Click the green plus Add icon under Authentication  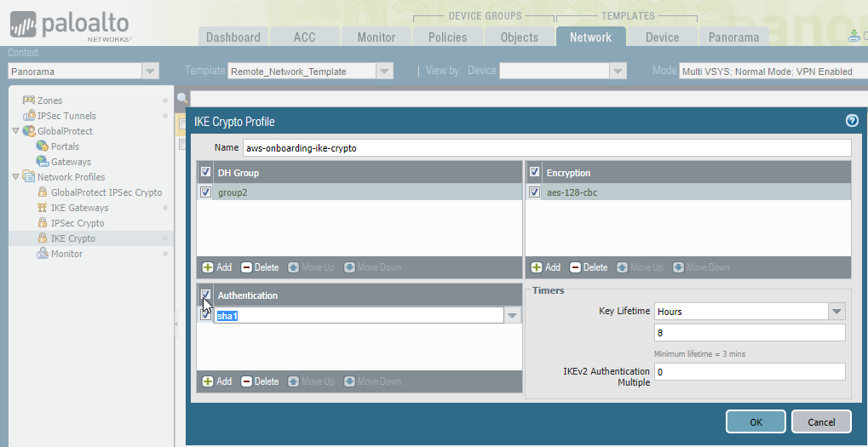[x=208, y=381]
